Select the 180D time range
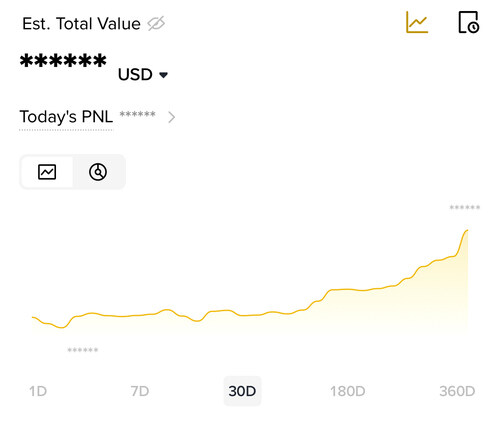This screenshot has height=422, width=500. (x=347, y=391)
